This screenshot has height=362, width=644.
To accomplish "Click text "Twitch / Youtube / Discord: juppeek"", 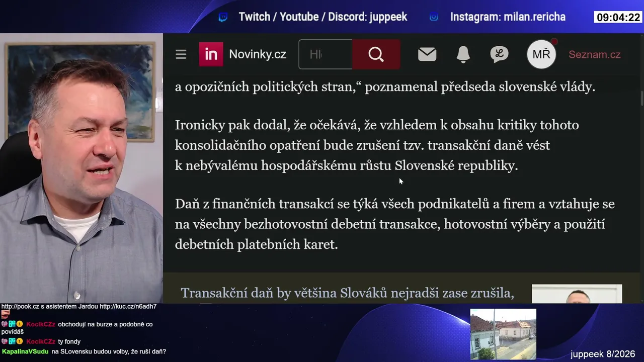I will pos(323,17).
